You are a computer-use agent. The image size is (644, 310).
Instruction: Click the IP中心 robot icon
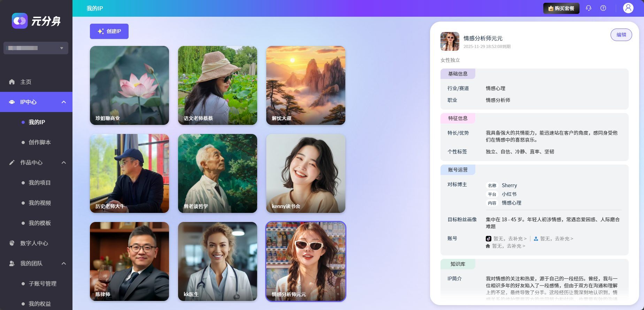12,102
